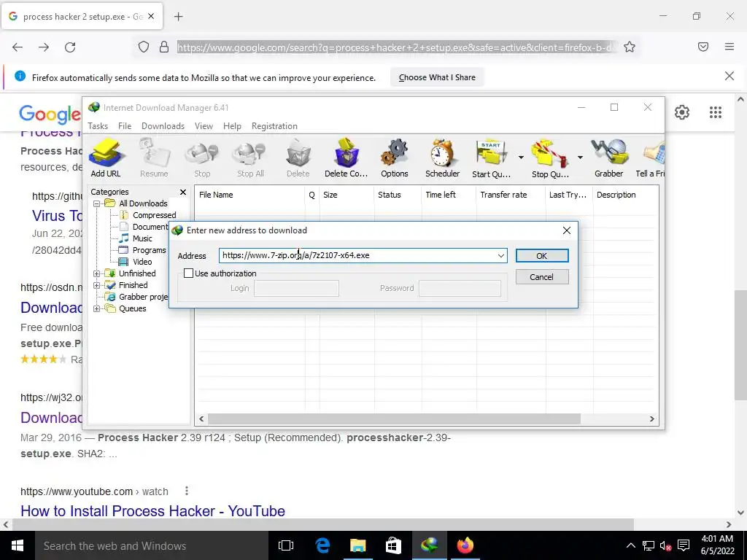Click the Stop All toolbar icon
Image resolution: width=747 pixels, height=560 pixels.
click(x=250, y=158)
